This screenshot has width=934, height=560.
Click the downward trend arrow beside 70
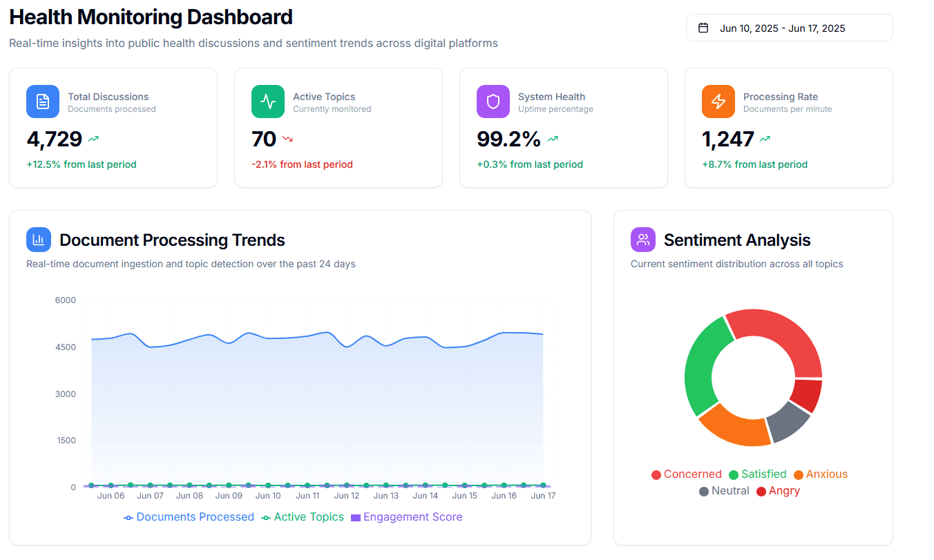288,139
